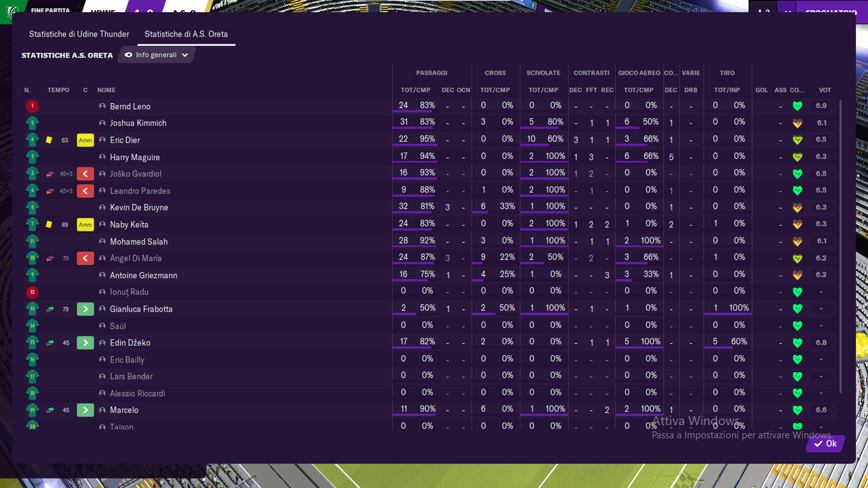
Task: Open the profile icon beside Mohamed Salah
Action: tap(102, 241)
